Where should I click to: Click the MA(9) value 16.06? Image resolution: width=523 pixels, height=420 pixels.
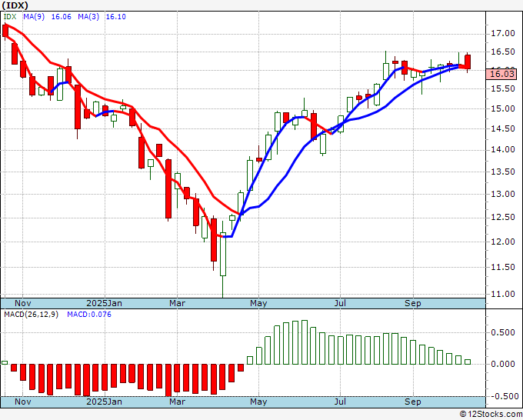coord(61,17)
